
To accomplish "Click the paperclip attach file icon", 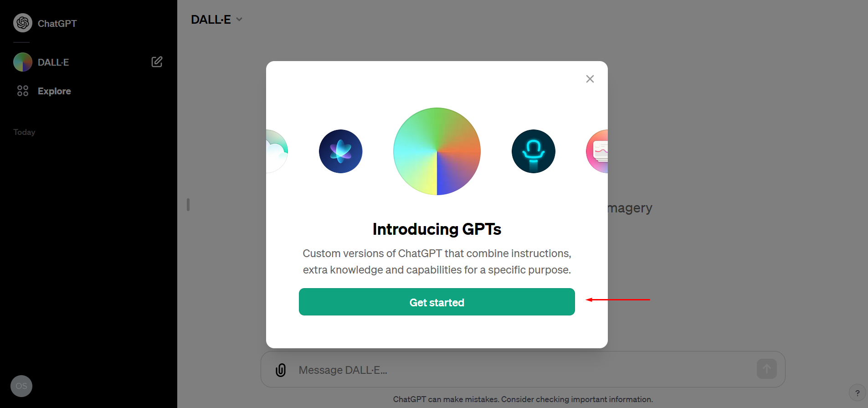I will 281,370.
